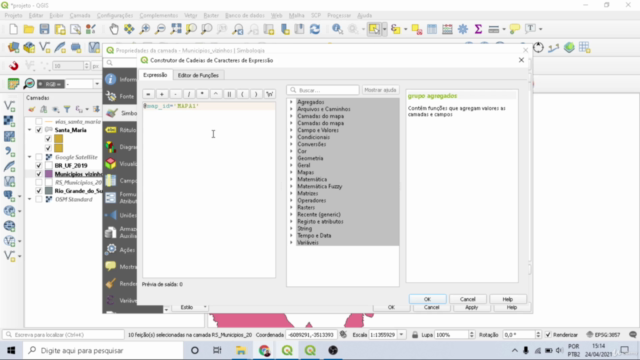Insert the plus operator button
This screenshot has height=360, width=640.
tap(162, 94)
